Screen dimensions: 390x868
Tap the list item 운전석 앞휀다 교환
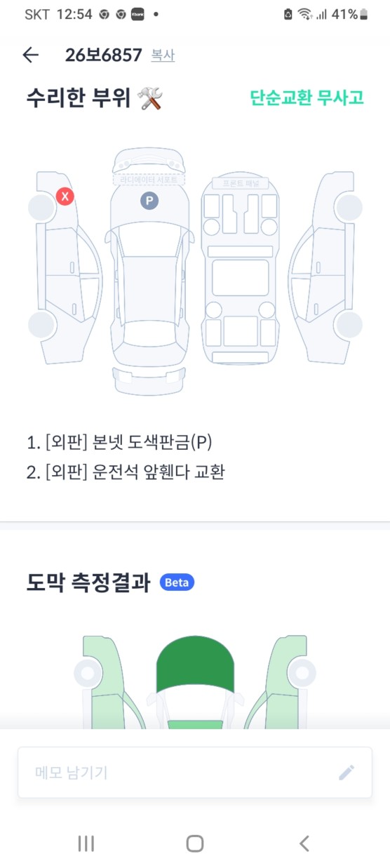tap(125, 472)
